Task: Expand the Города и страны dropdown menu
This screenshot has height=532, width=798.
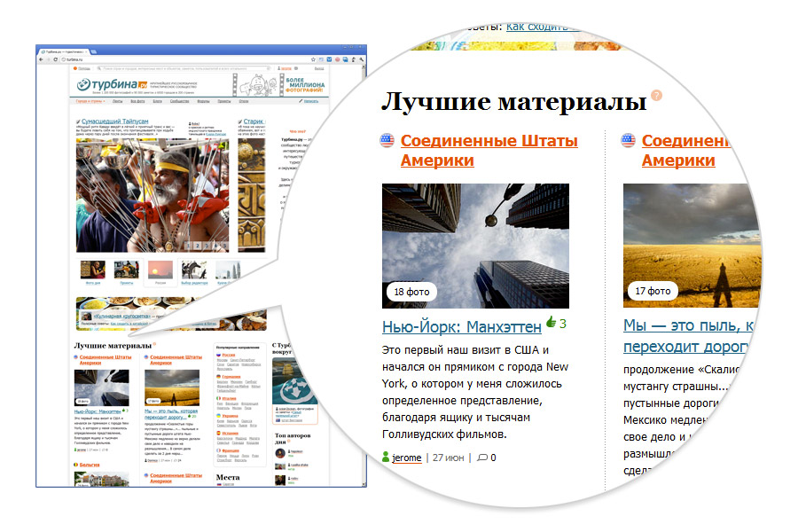Action: (x=90, y=101)
